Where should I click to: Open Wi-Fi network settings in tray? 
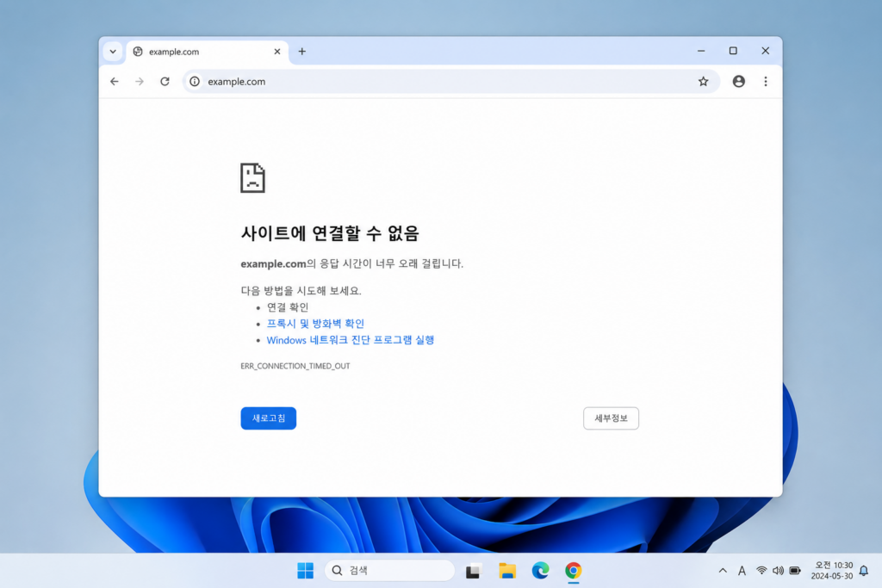pyautogui.click(x=761, y=571)
